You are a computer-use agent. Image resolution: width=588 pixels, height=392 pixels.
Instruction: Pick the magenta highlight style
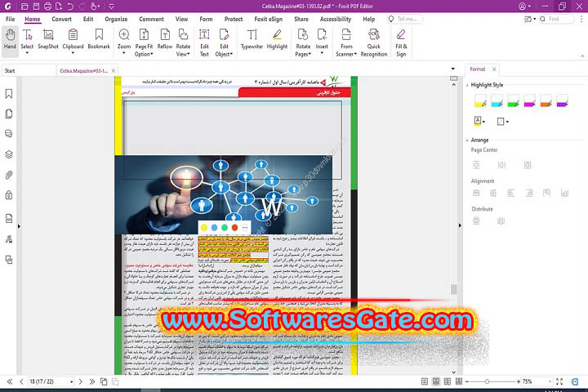(x=529, y=101)
